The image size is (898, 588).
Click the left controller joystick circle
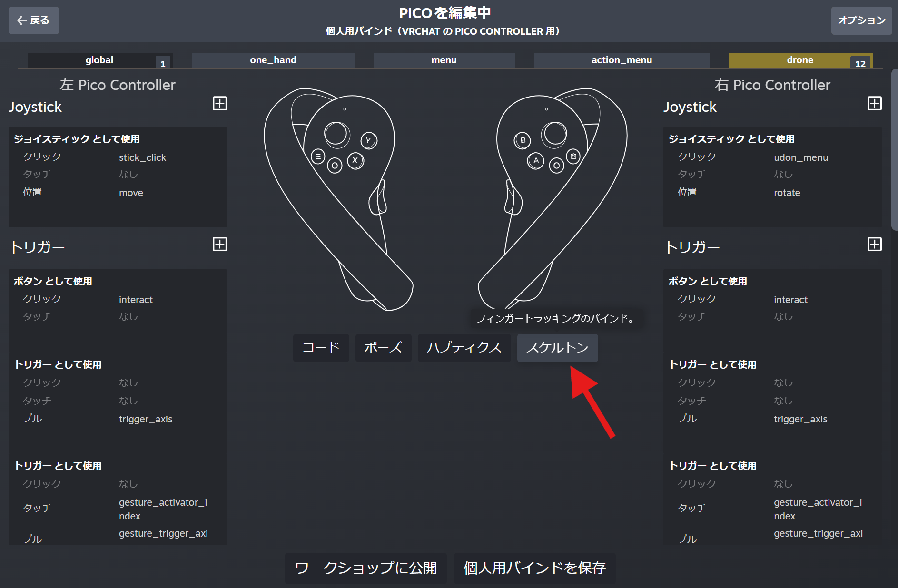[x=336, y=134]
